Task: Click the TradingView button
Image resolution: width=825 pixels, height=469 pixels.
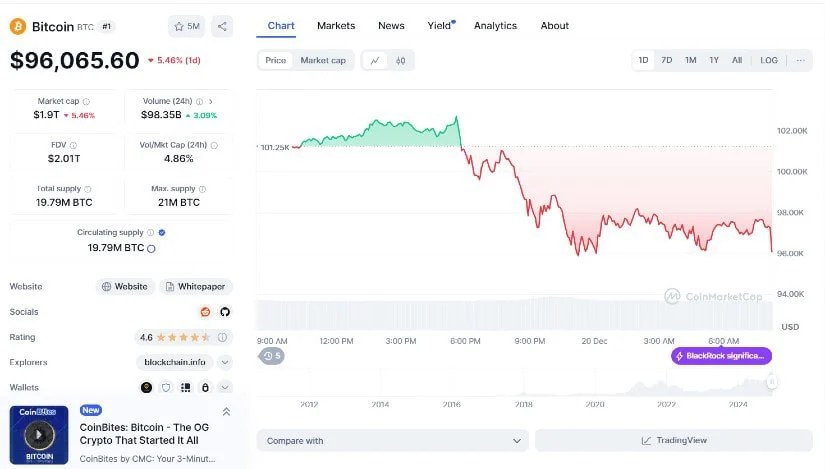Action: [673, 440]
